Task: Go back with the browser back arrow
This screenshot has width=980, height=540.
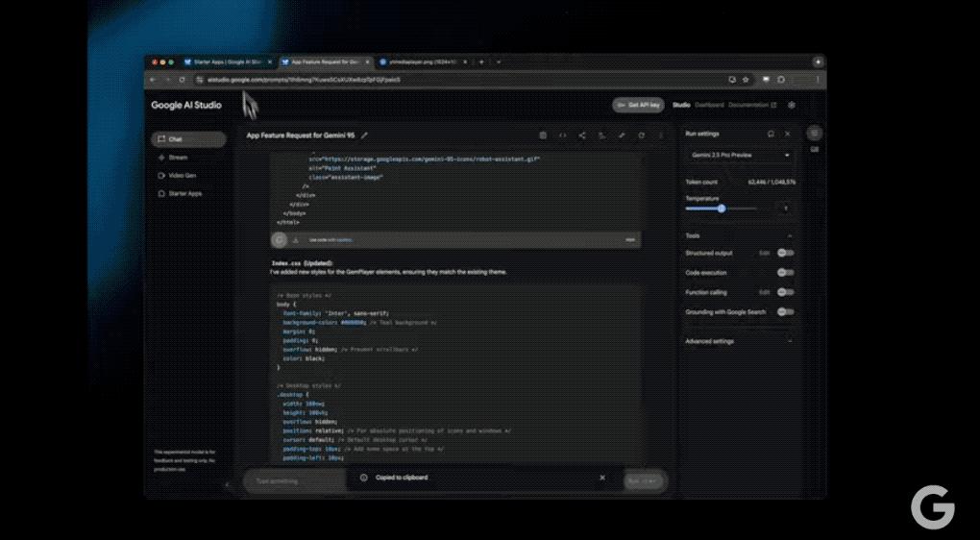Action: 153,80
